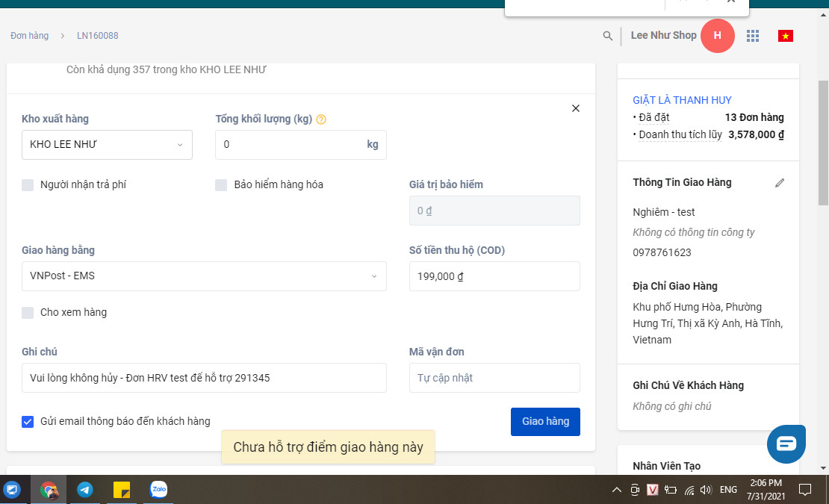
Task: Enable Bảo hiểm hàng hóa checkbox
Action: [x=221, y=185]
